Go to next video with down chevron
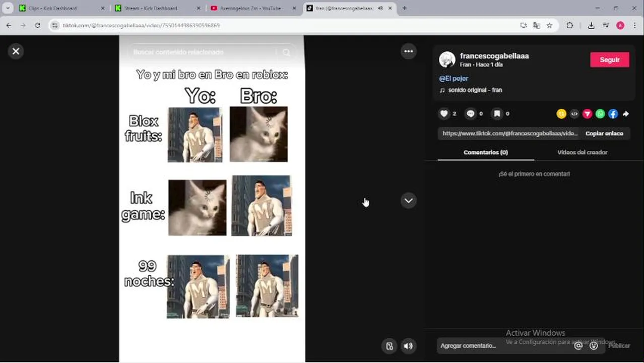The width and height of the screenshot is (644, 363). tap(408, 200)
